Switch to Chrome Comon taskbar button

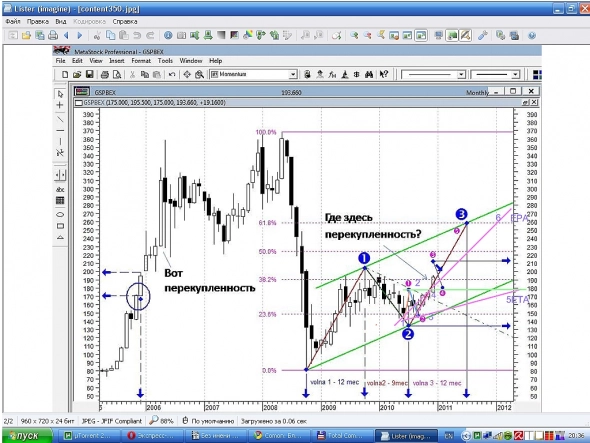[278, 436]
